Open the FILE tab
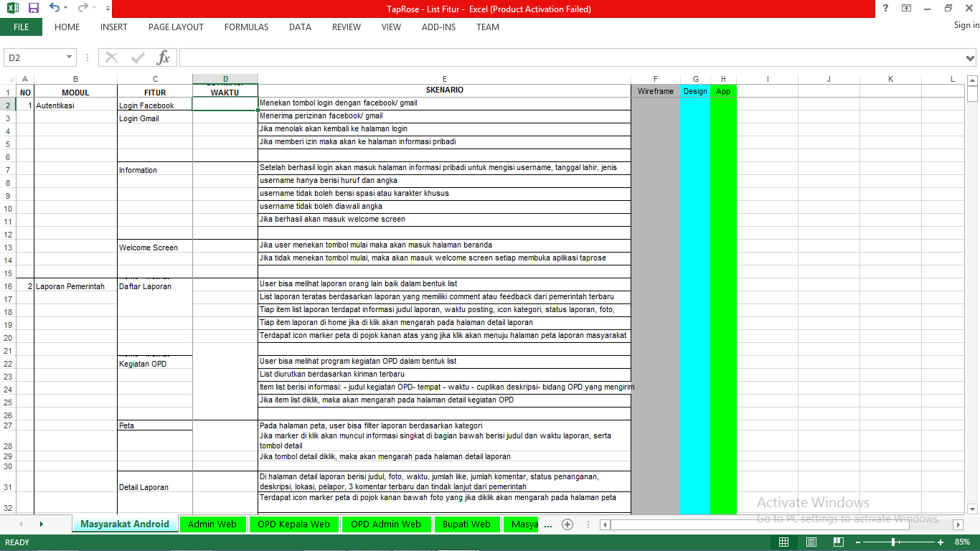 tap(21, 27)
